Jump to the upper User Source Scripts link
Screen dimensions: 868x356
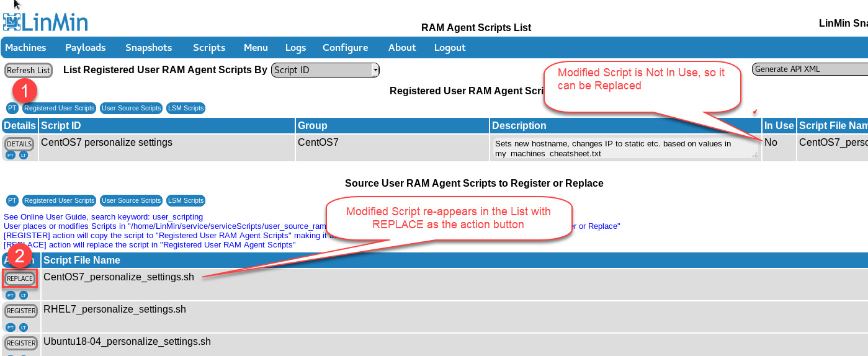click(x=131, y=108)
